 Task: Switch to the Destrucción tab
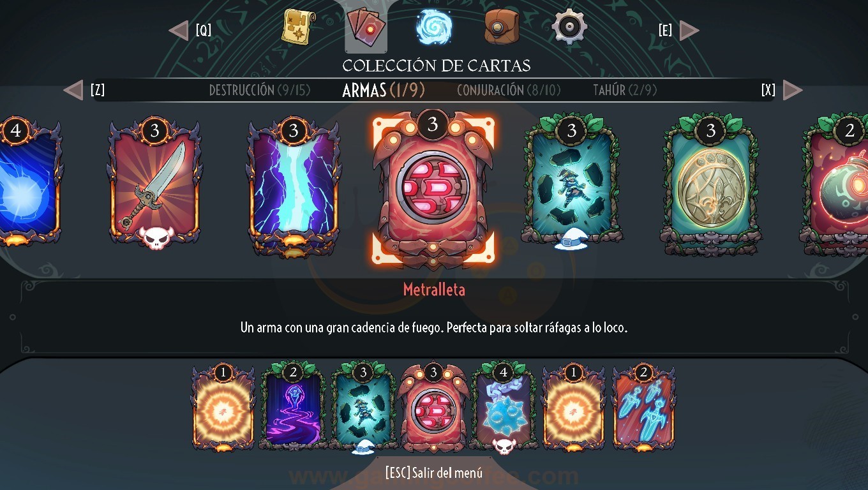coord(260,90)
